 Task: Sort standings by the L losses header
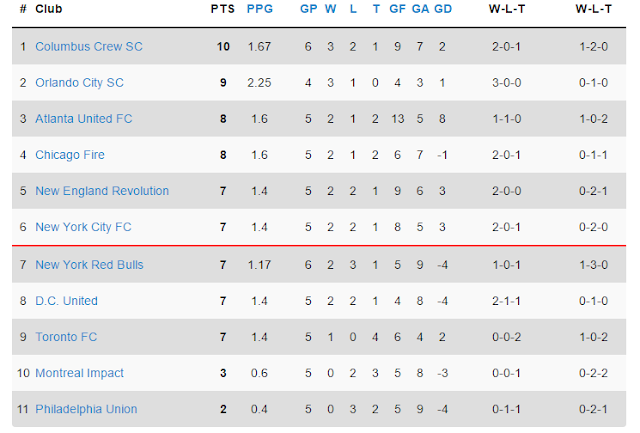pyautogui.click(x=353, y=9)
